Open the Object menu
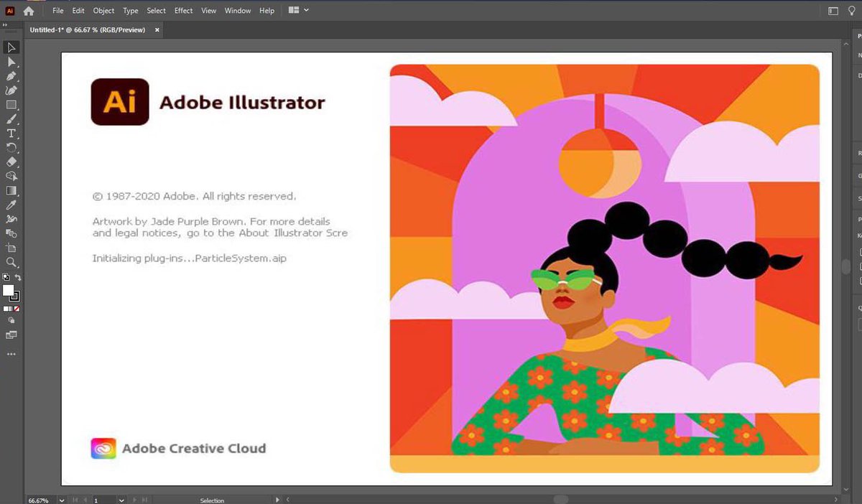This screenshot has width=862, height=504. click(103, 11)
